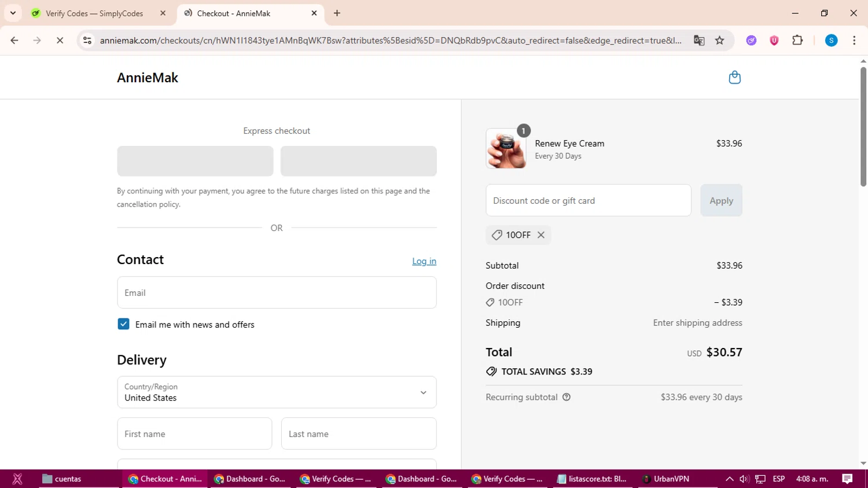Screen dimensions: 868x488
Task: Open the Country/Region dropdown
Action: (277, 392)
